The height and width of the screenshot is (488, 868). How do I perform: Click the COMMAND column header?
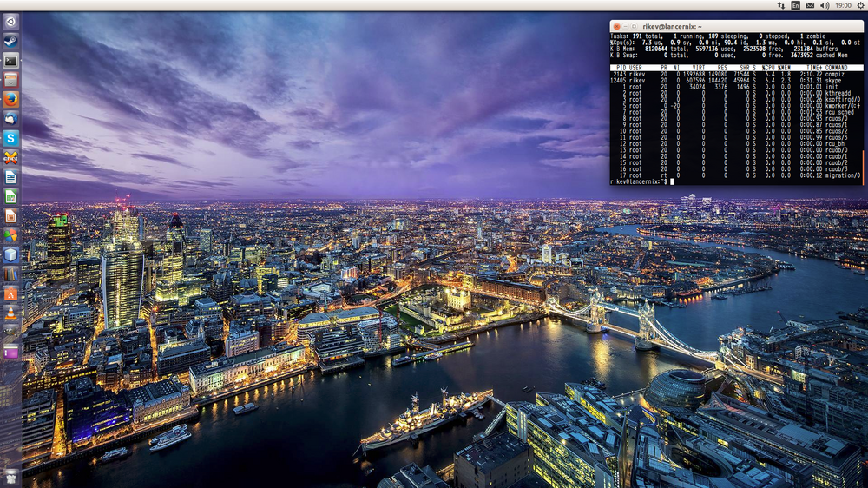click(x=836, y=68)
